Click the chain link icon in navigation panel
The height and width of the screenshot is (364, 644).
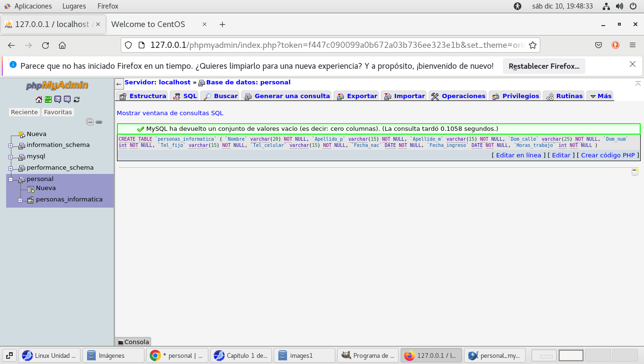[x=99, y=122]
